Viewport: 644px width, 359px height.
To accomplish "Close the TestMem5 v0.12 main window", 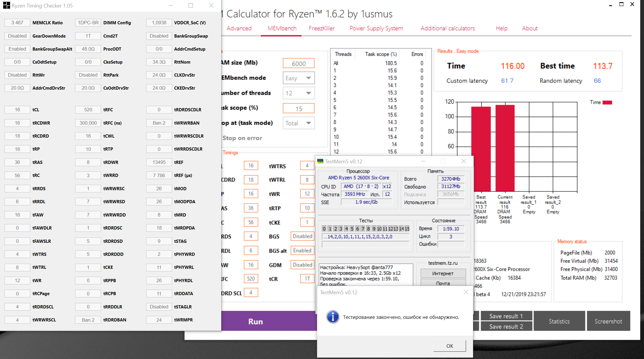I will pos(464,161).
